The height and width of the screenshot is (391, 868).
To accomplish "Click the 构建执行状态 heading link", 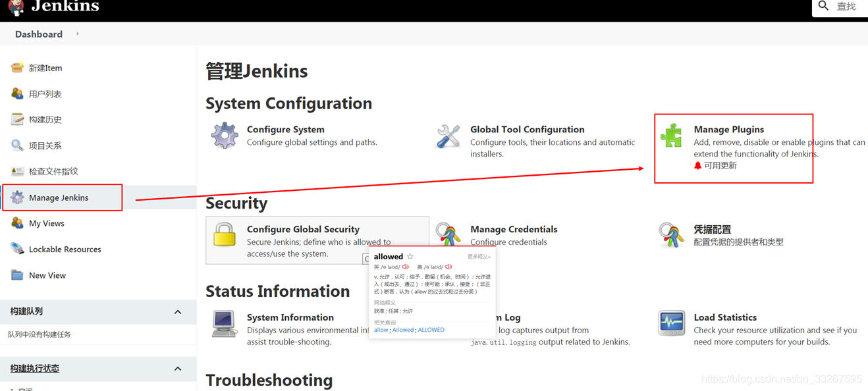I will point(35,369).
